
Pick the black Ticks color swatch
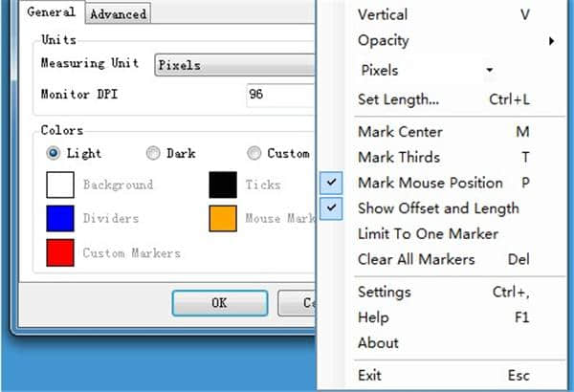point(223,185)
